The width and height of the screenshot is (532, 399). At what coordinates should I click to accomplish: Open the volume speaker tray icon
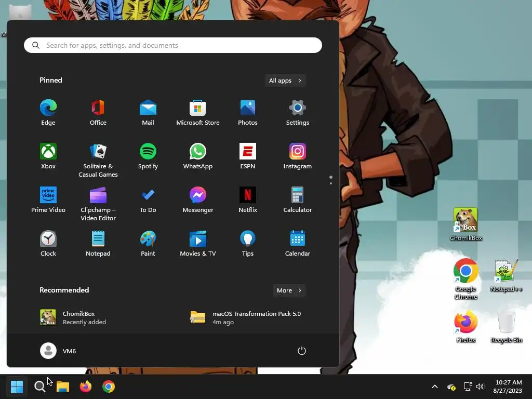pos(480,387)
